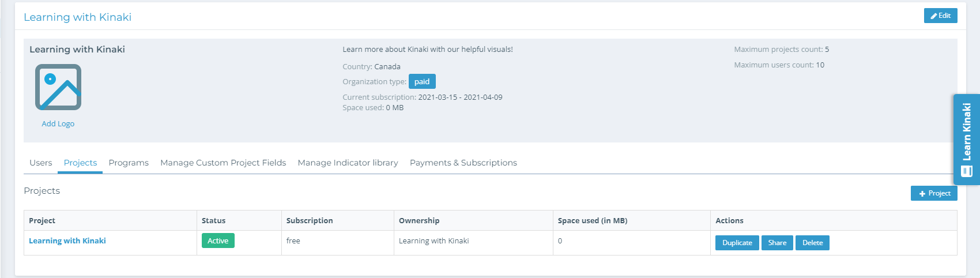Go to Manage Indicator library tab
This screenshot has height=278, width=980.
tap(348, 163)
